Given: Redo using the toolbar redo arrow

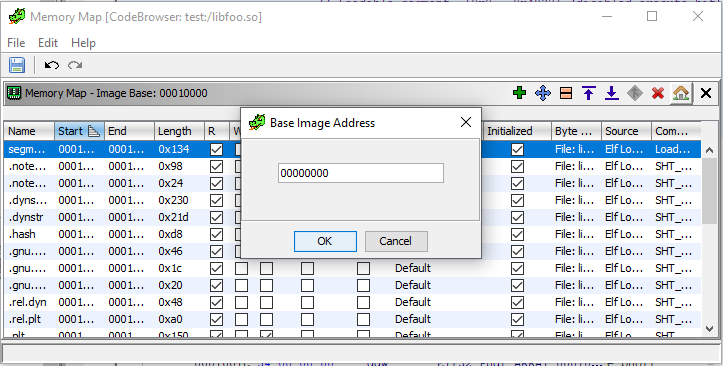Looking at the screenshot, I should click(x=75, y=65).
